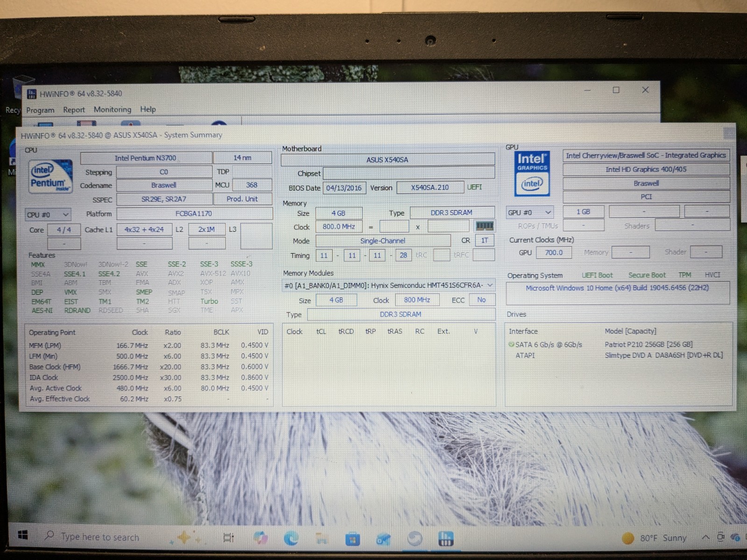This screenshot has width=747, height=560.
Task: Click the FCBGA1170 platform value
Action: click(194, 214)
